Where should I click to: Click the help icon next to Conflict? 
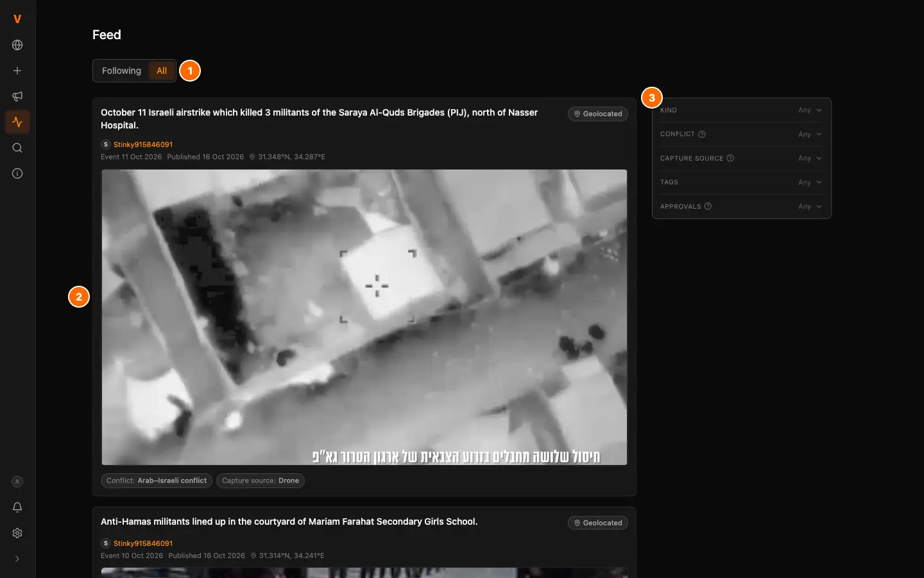tap(702, 134)
